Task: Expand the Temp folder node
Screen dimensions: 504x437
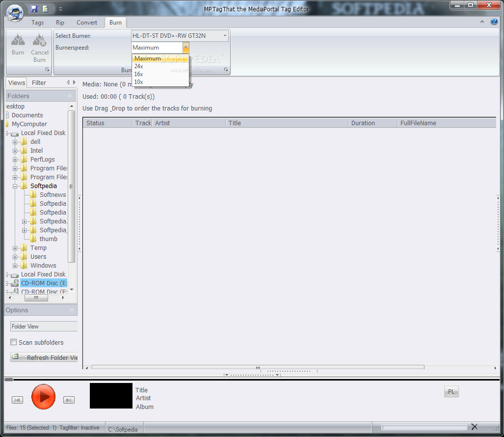Action: point(15,248)
